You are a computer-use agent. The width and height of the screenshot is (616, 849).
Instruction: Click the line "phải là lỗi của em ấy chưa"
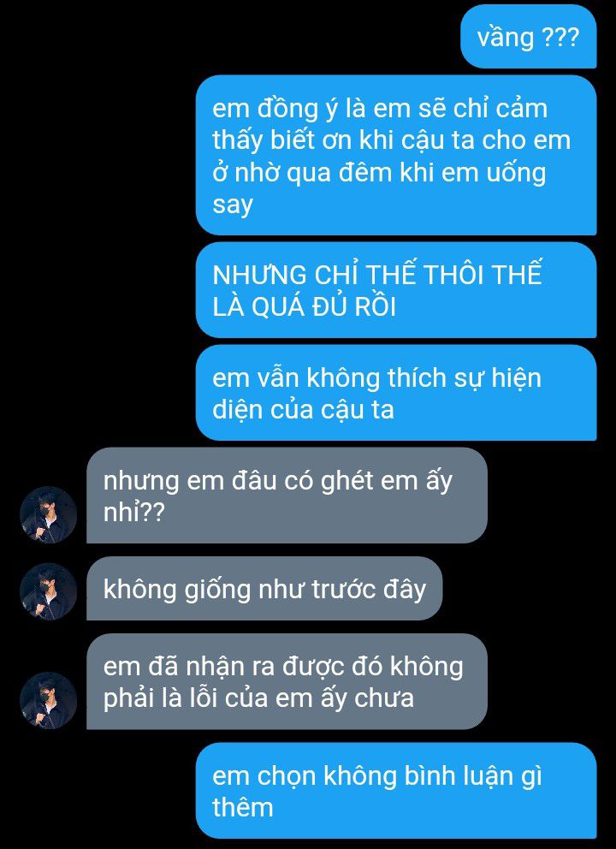[x=258, y=698]
